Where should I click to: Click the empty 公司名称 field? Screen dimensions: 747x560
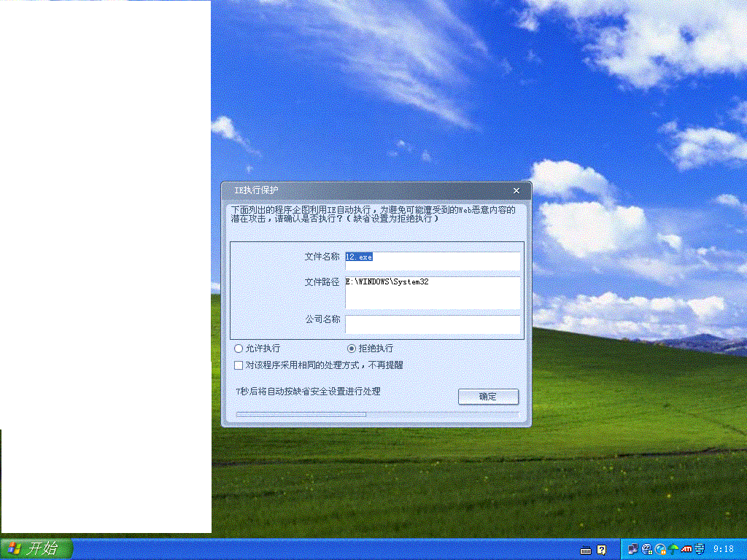coord(433,324)
